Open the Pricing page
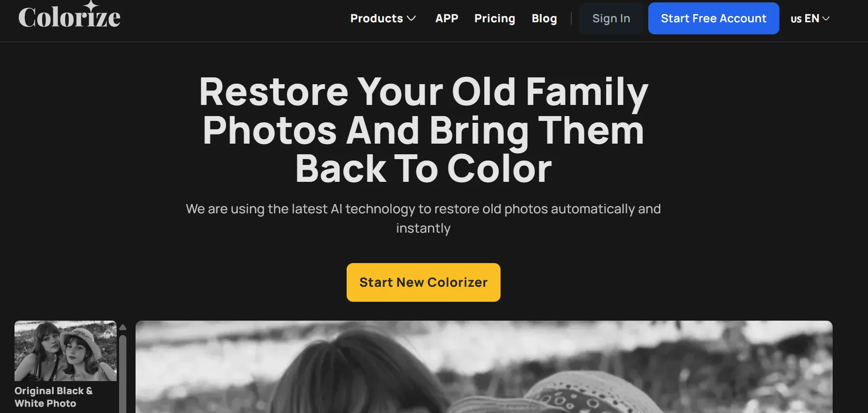The height and width of the screenshot is (413, 868). [495, 18]
